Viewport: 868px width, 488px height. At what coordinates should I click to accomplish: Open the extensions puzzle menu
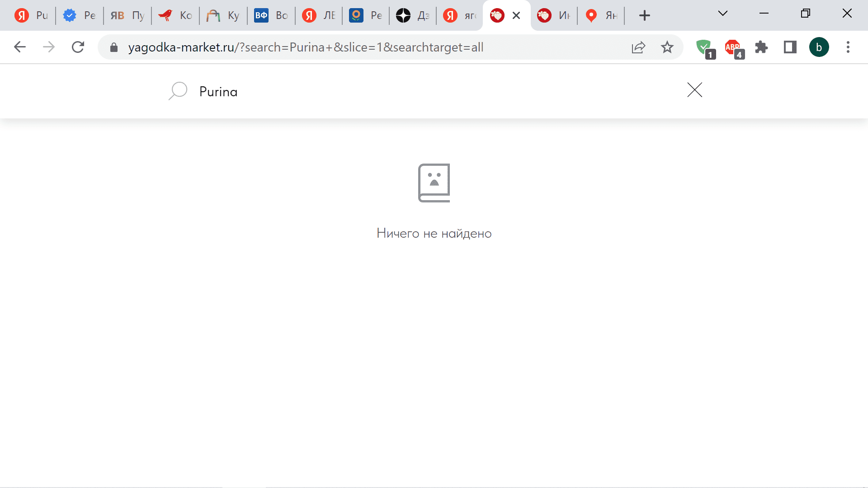[761, 47]
